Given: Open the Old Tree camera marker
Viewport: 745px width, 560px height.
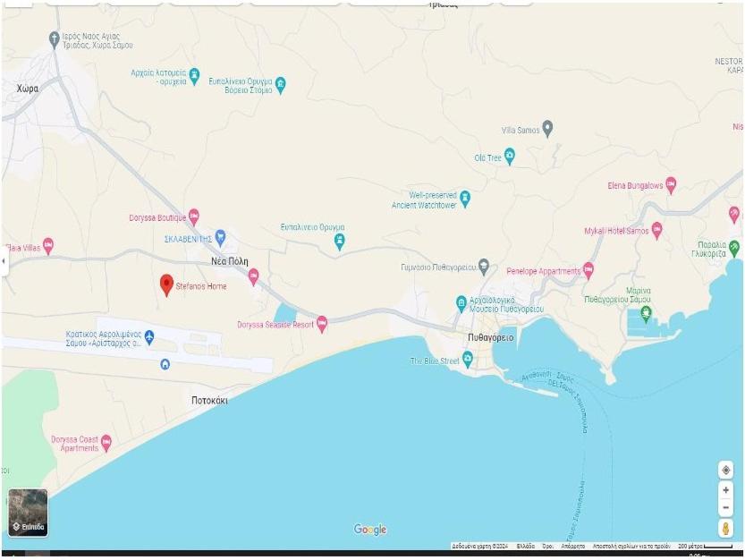Looking at the screenshot, I should coord(510,156).
